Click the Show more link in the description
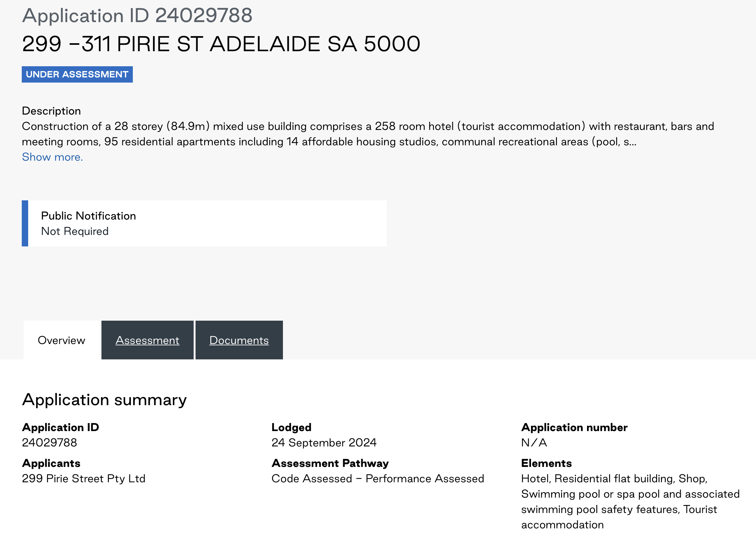 [x=52, y=157]
